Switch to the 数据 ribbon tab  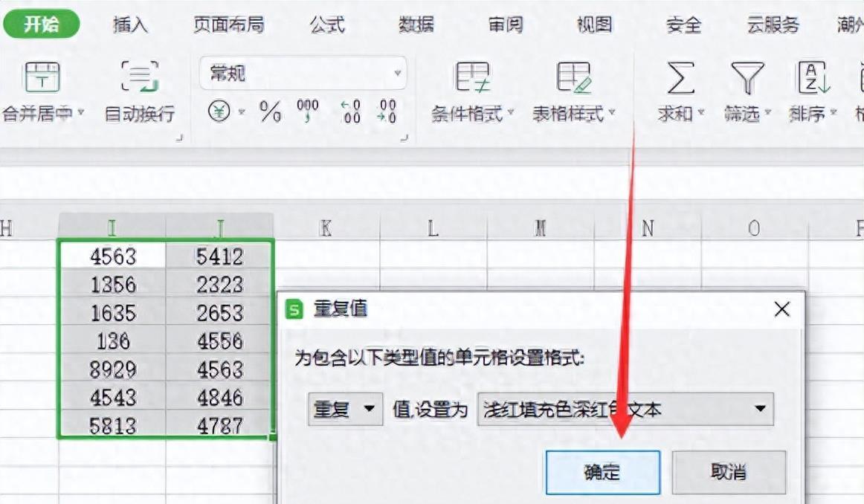coord(417,25)
